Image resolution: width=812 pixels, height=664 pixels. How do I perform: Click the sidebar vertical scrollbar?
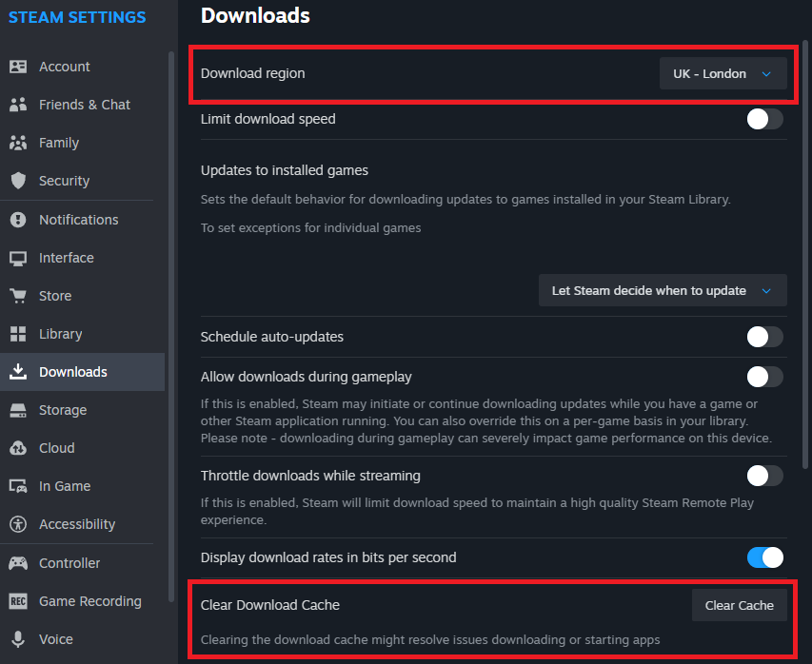click(171, 326)
